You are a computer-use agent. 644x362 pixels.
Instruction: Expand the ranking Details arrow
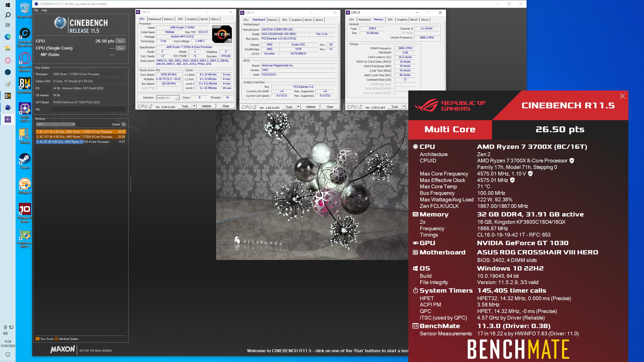tap(124, 124)
